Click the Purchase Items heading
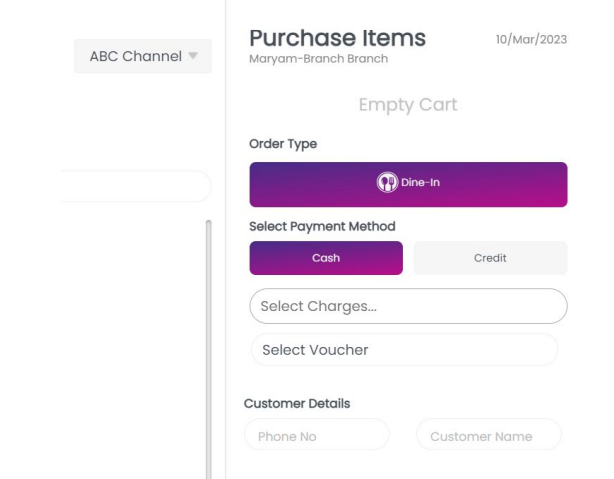Screen dimensions: 614x479 337,38
